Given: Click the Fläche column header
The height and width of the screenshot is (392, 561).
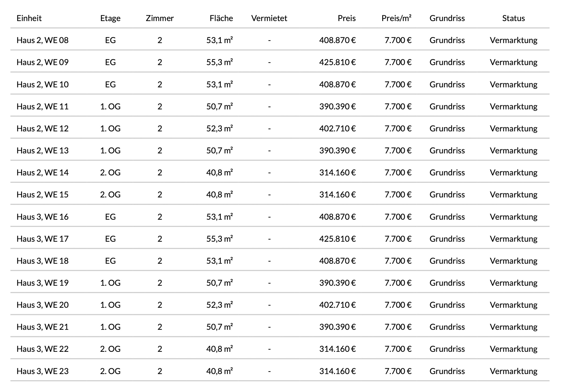Looking at the screenshot, I should [x=221, y=18].
